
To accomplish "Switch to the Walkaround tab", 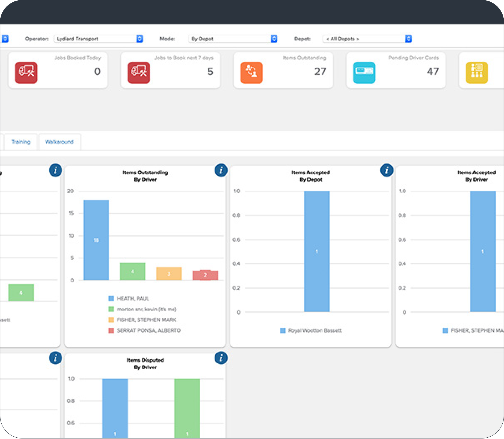I will tap(59, 142).
